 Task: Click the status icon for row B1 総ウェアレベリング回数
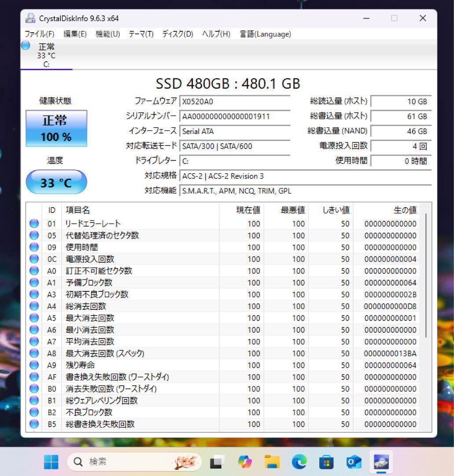34,400
